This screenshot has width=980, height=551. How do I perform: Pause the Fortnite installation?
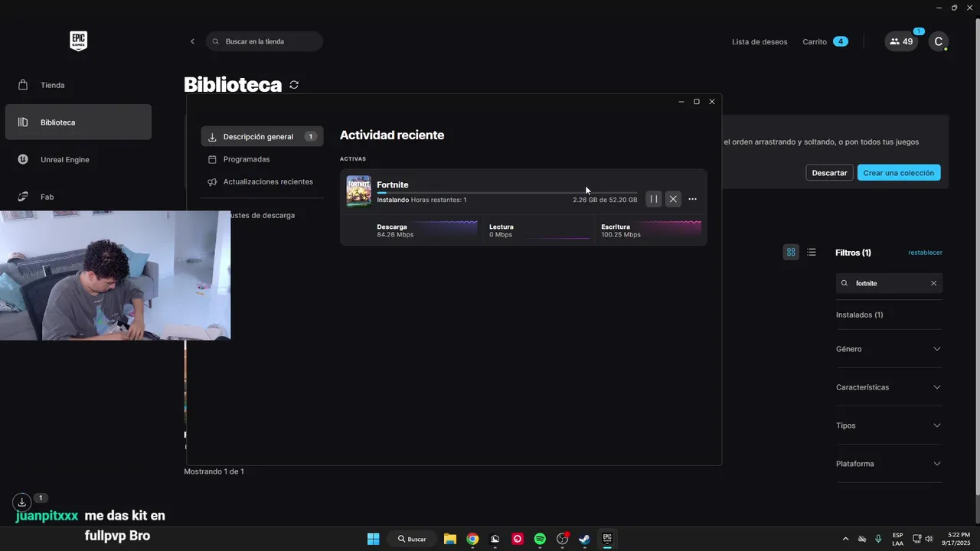click(654, 199)
